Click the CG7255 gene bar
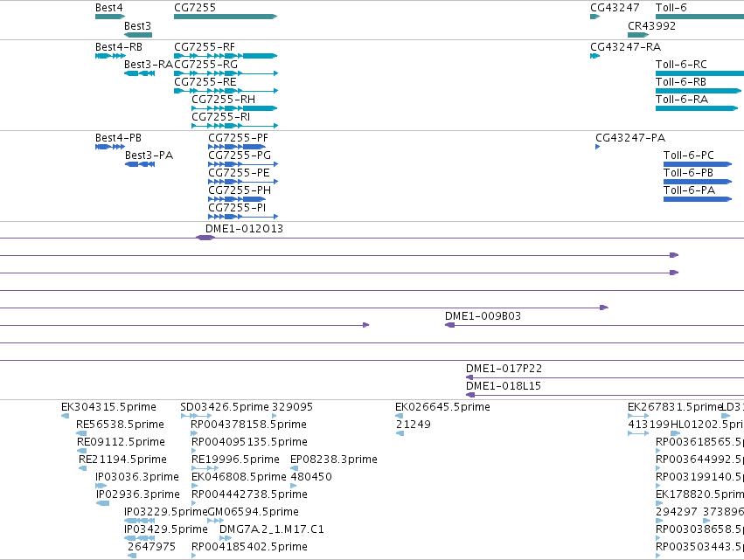The width and height of the screenshot is (744, 560). (x=226, y=17)
